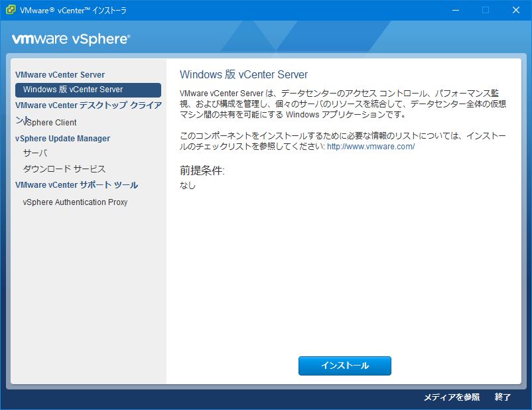Viewport: 532px width, 410px height.
Task: Click the VMware vCenter Server sidebar heading
Action: 60,75
